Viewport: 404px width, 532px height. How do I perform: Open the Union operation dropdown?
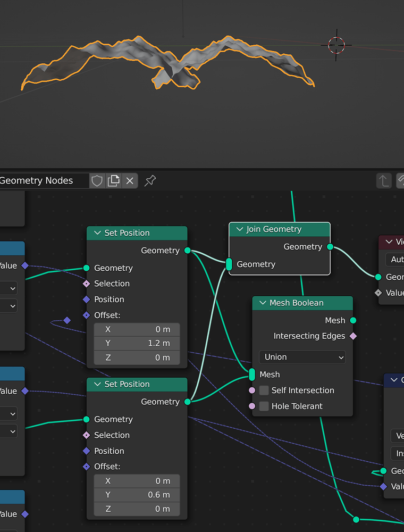(x=302, y=357)
